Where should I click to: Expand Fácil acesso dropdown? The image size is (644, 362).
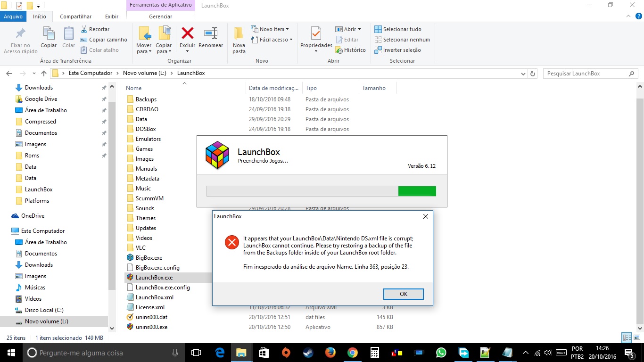point(272,40)
